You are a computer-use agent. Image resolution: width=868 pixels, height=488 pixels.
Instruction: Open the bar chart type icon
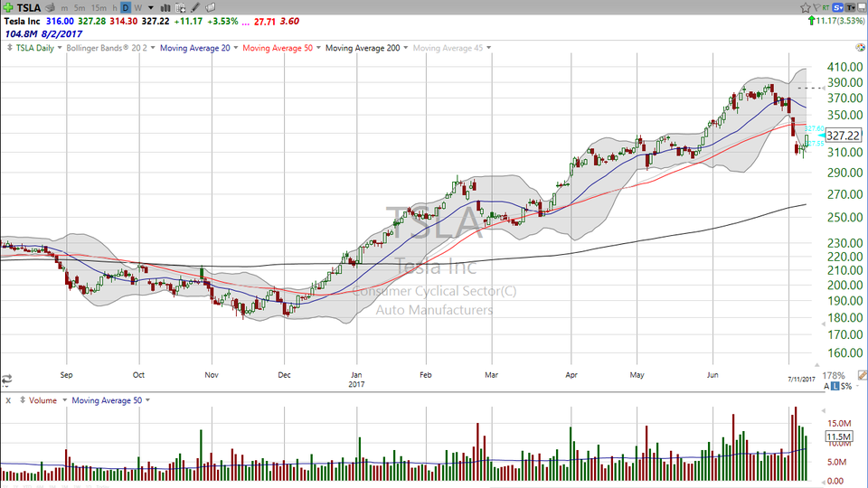click(x=165, y=8)
